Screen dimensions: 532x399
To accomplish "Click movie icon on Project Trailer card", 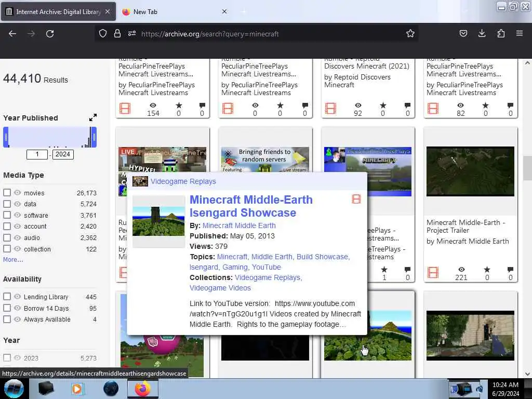I will tap(433, 272).
